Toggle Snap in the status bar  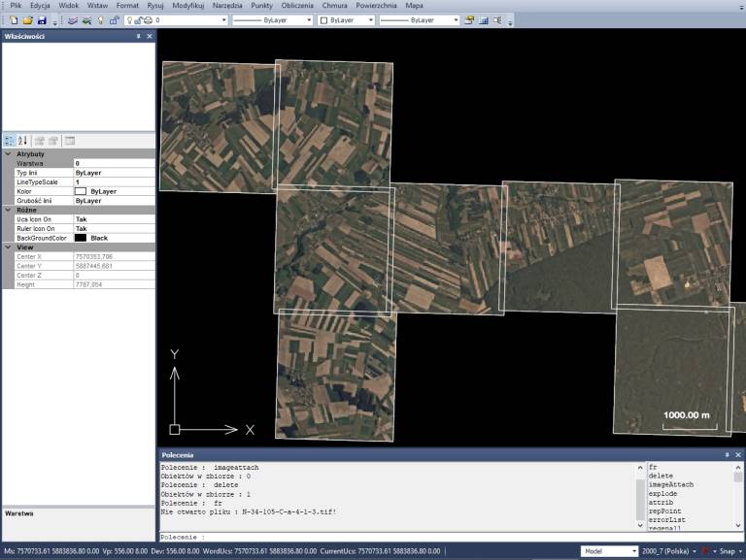[x=727, y=550]
